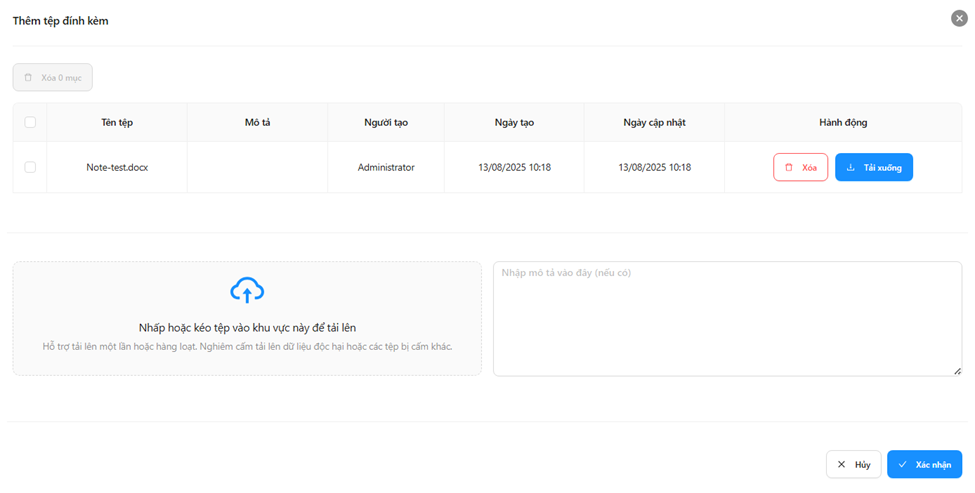The width and height of the screenshot is (975, 493).
Task: Check the box for the Note-test.docx row
Action: coord(30,167)
